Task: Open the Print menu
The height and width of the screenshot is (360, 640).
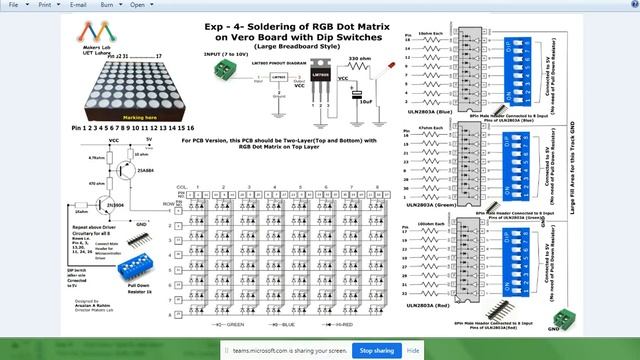Action: tap(45, 5)
